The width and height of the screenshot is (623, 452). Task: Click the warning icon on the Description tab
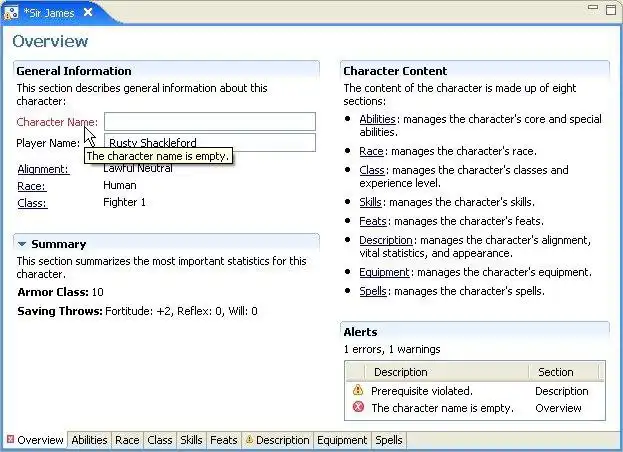(249, 439)
